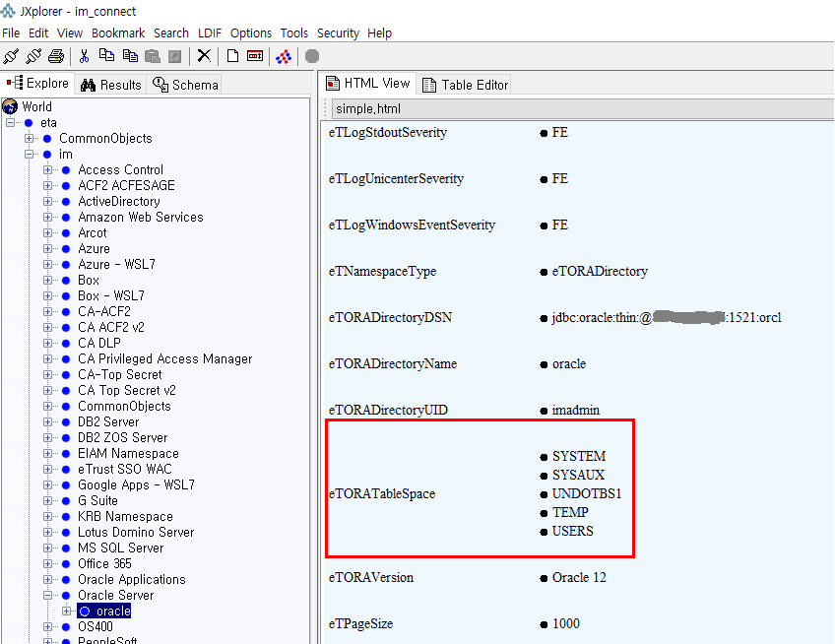
Task: Click the Delete X icon in toolbar
Action: (204, 56)
